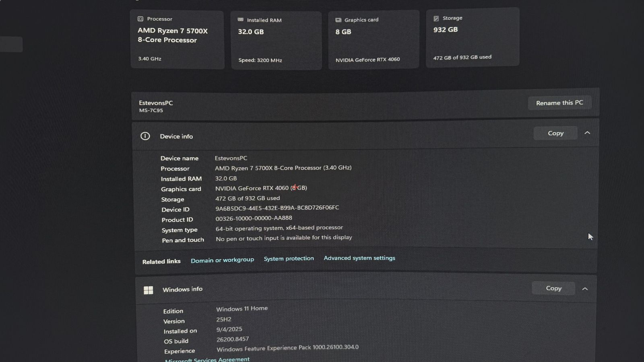The width and height of the screenshot is (644, 362).
Task: Click Installed RAM value 32.0 GB in Device info
Action: 226,178
